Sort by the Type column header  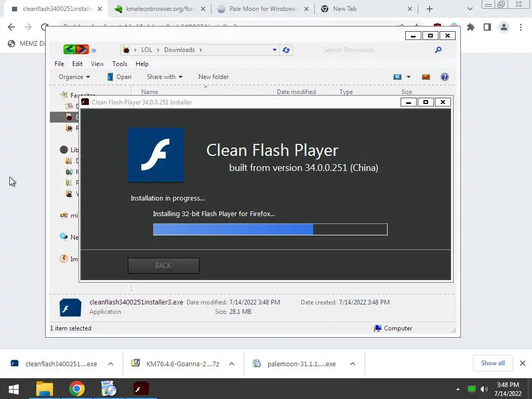click(x=346, y=91)
